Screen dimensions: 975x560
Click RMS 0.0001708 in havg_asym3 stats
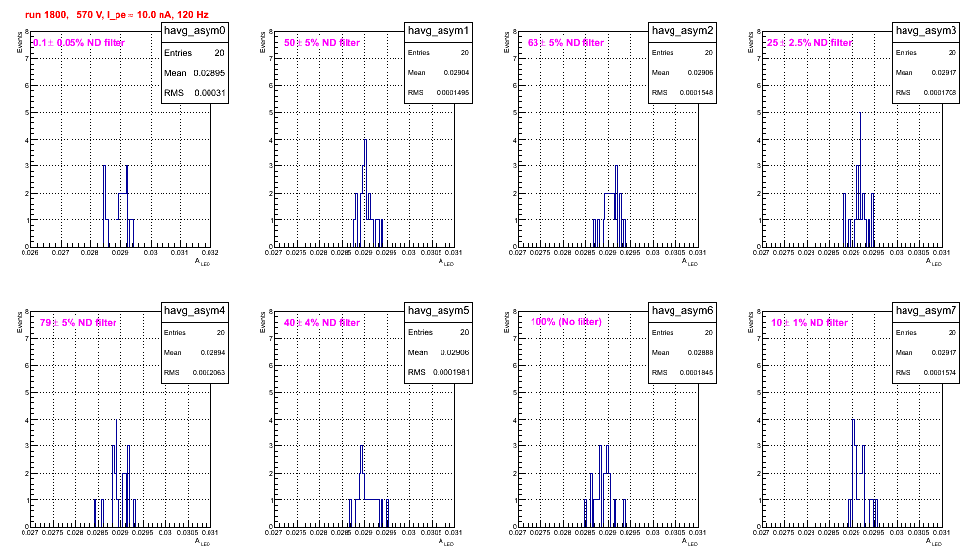click(926, 93)
